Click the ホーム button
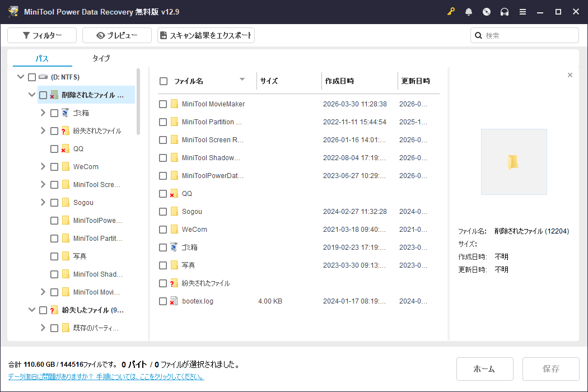The width and height of the screenshot is (588, 392). click(x=484, y=369)
